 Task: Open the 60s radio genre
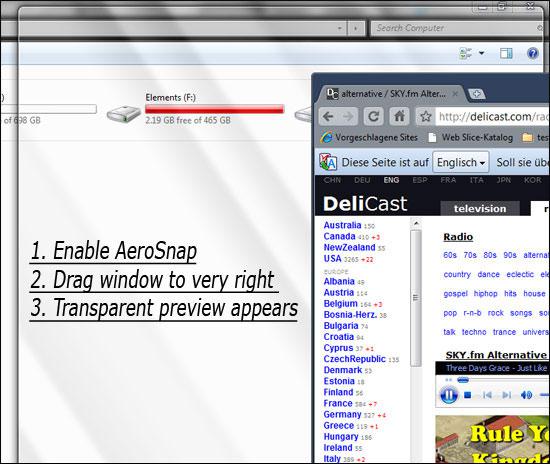pos(450,255)
